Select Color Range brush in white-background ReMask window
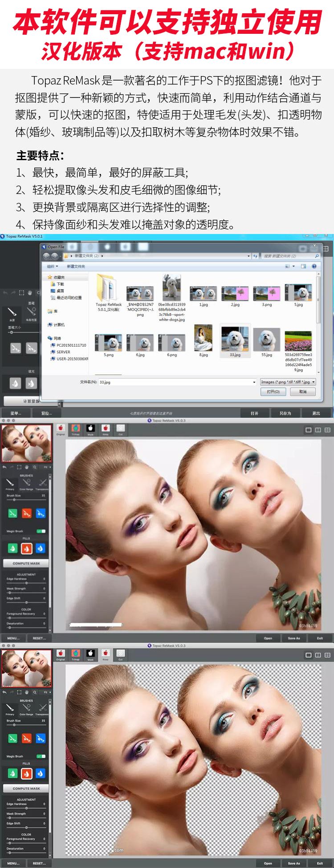Viewport: 334px width, 868px height. 26,484
